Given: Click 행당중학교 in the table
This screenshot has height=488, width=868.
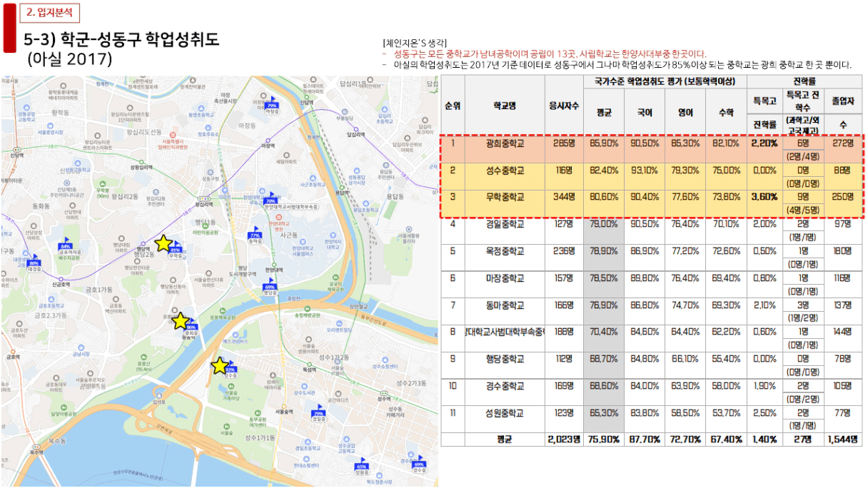Looking at the screenshot, I should point(504,359).
